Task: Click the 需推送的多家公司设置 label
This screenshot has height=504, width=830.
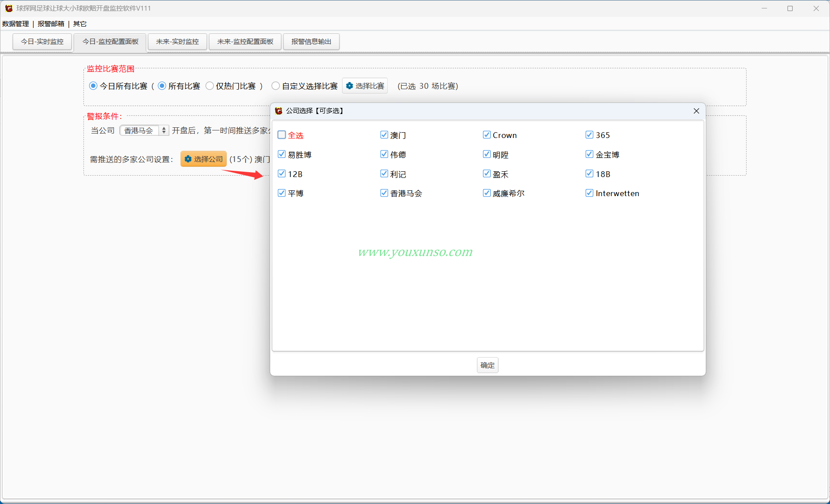Action: [132, 159]
